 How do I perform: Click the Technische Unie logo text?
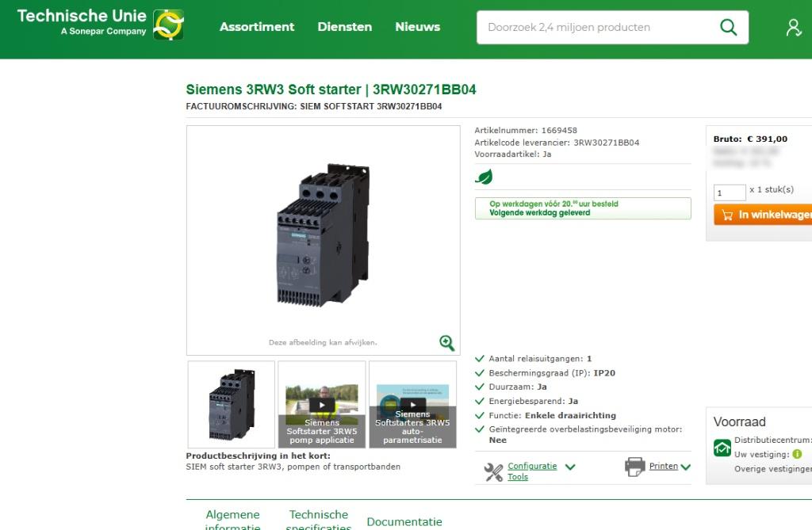pos(82,23)
